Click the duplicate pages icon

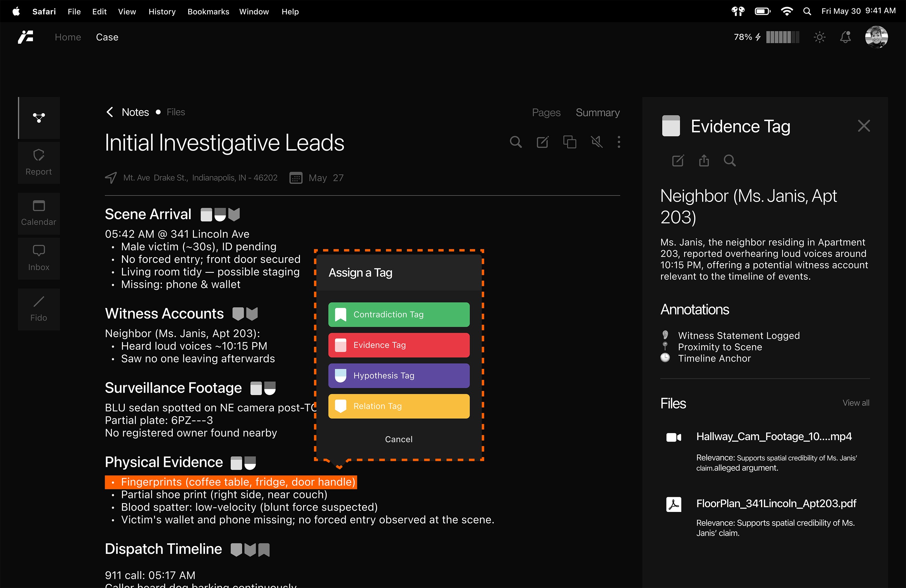[x=570, y=142]
